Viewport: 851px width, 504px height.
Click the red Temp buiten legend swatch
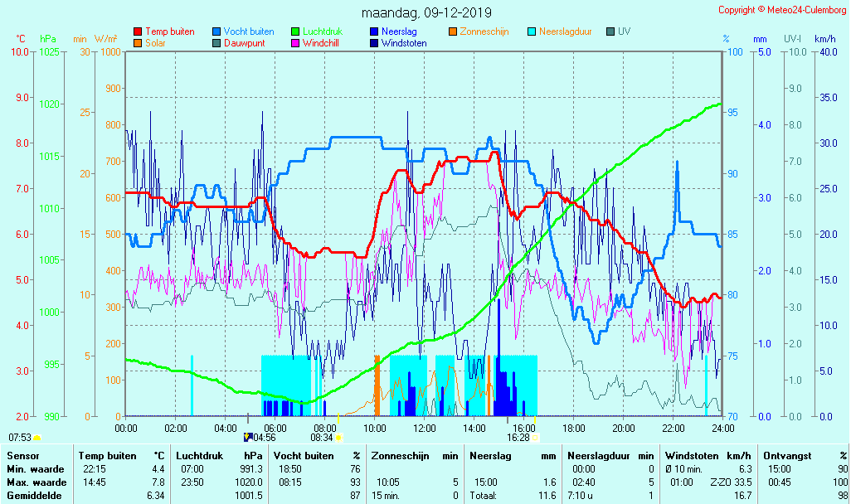[x=138, y=31]
